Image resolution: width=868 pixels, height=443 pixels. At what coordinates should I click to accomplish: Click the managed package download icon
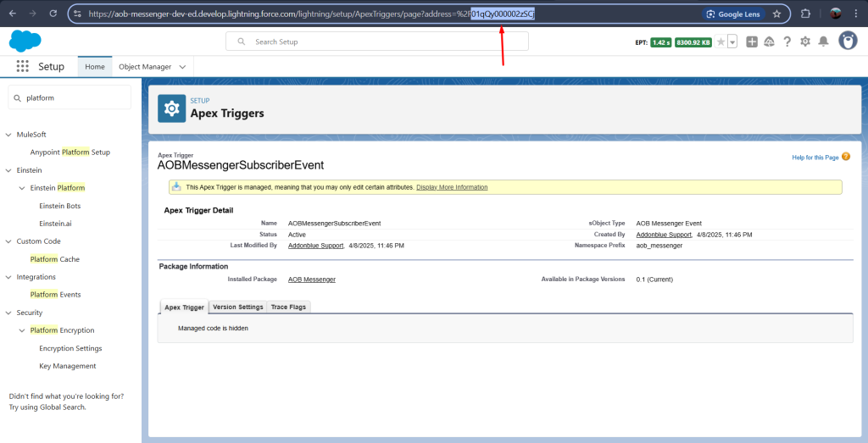(x=176, y=187)
